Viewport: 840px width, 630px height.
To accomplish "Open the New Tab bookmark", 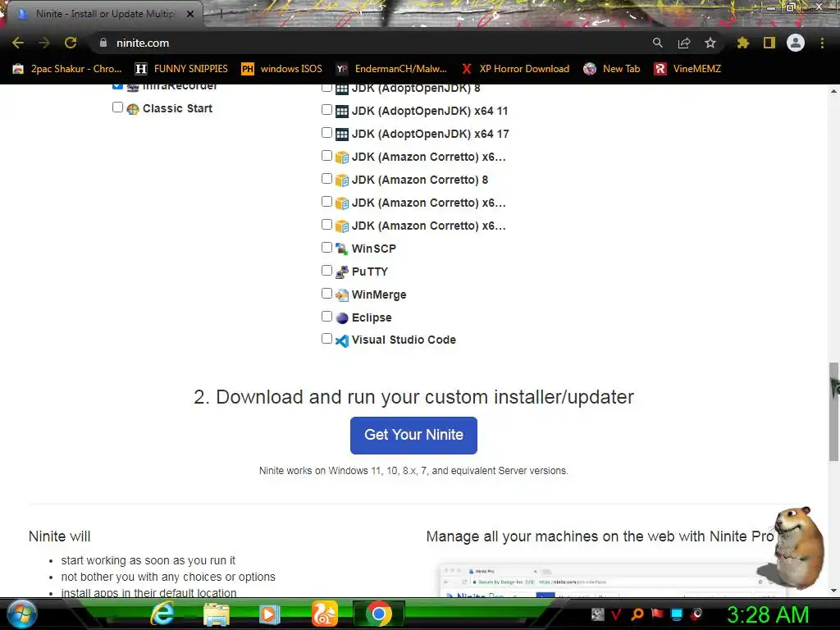I will [x=612, y=69].
